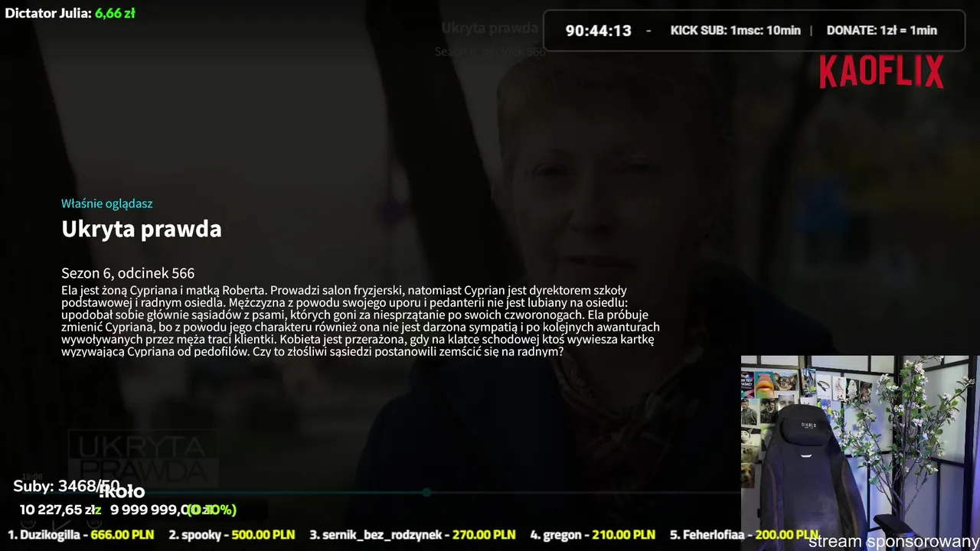This screenshot has width=980, height=551.
Task: Click donor entry "Feherlofiaa - 200.00 PLN"
Action: [744, 535]
